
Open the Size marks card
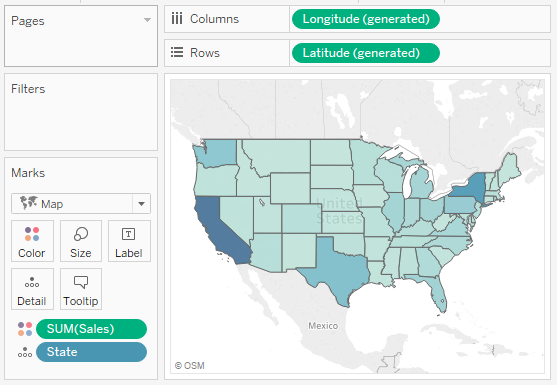coord(81,241)
